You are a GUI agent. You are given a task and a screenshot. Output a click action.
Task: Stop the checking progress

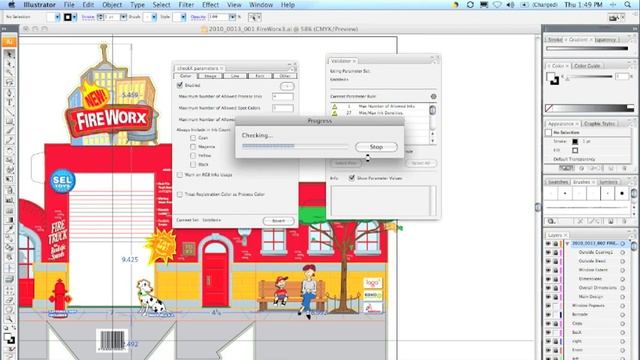click(x=376, y=147)
